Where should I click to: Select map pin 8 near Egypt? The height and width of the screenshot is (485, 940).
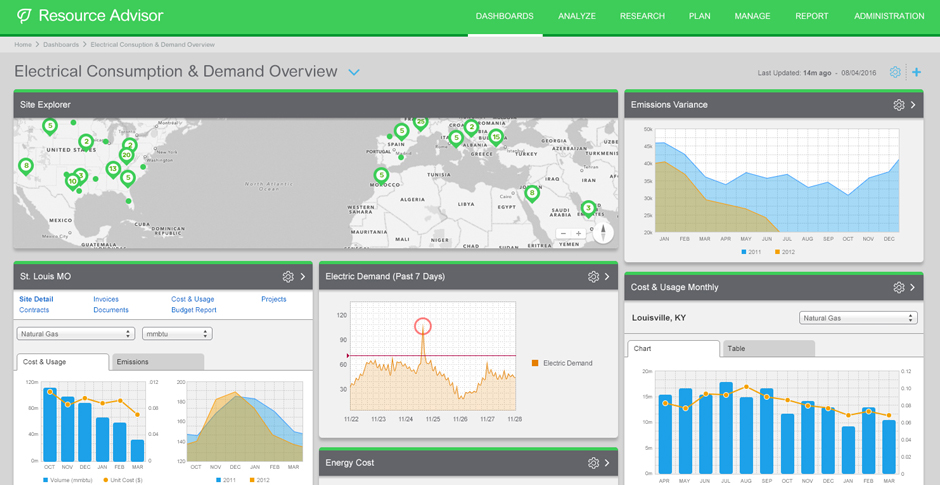532,194
